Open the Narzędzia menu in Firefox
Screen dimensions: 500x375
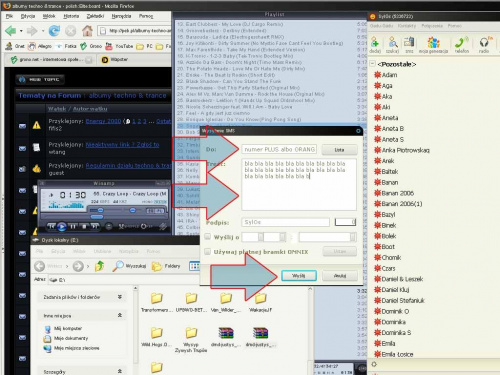coord(121,16)
